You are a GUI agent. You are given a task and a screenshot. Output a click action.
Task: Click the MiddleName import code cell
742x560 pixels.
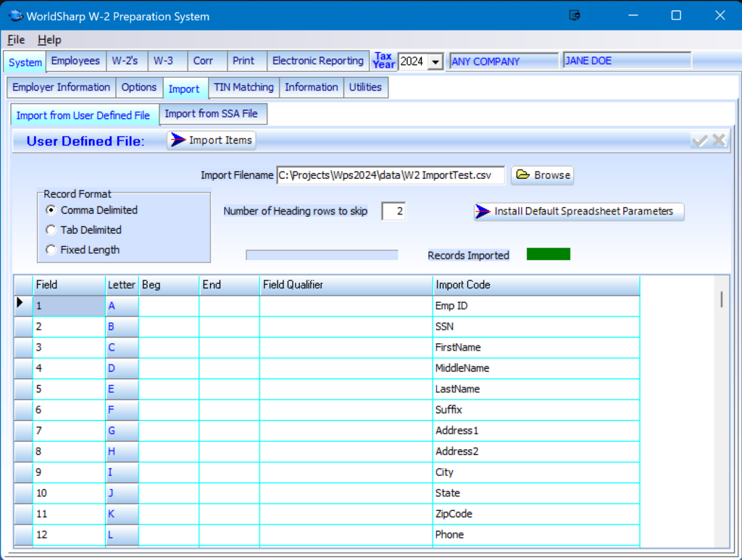[x=537, y=369]
